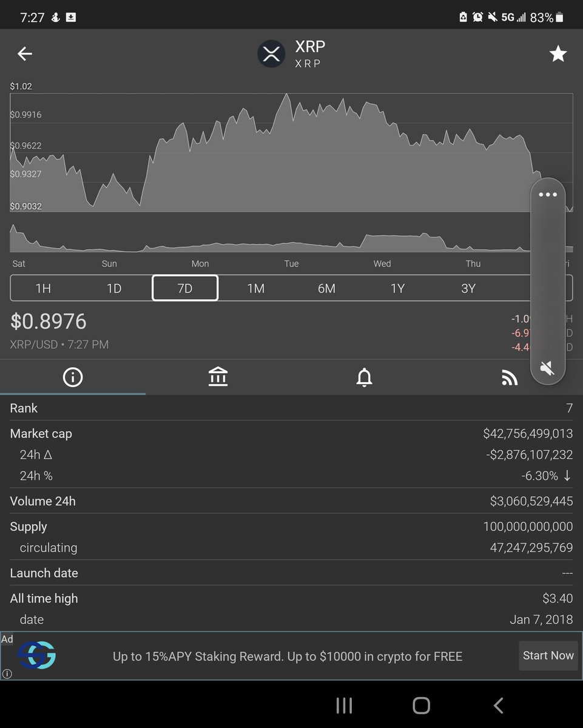Select the 1M chart range

tap(256, 289)
